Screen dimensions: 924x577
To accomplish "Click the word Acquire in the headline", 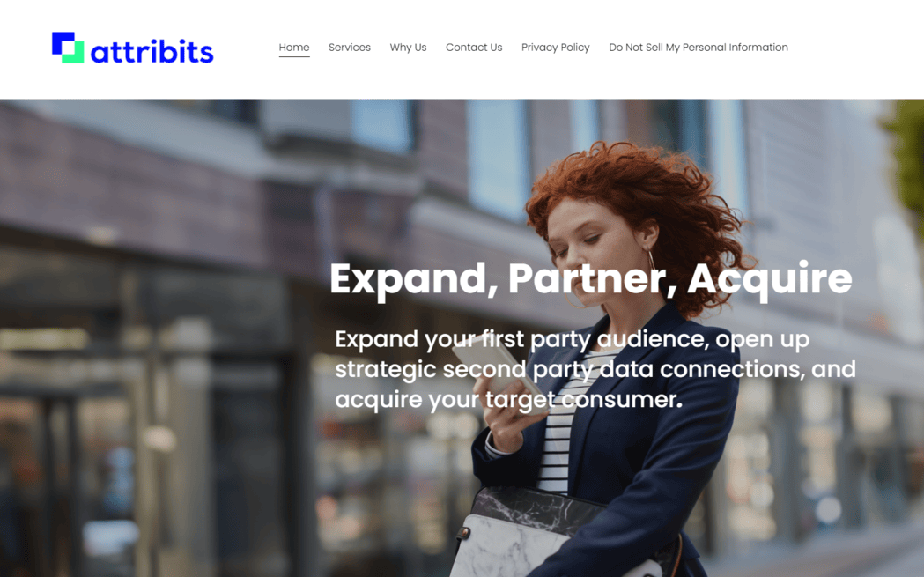I will (x=770, y=278).
